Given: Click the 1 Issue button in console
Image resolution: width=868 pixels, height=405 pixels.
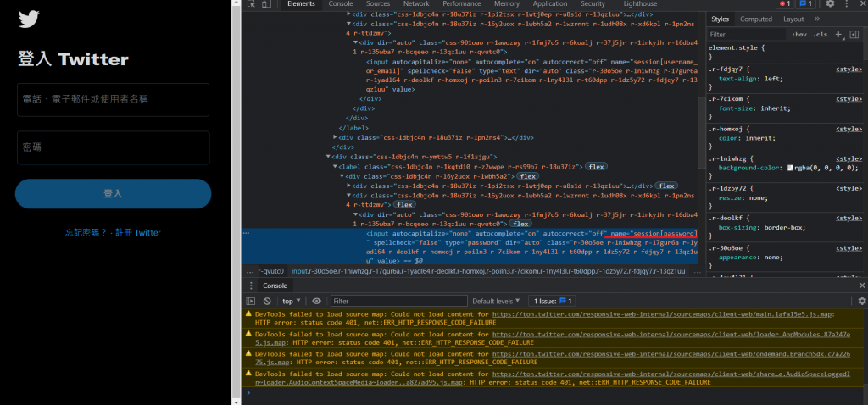Looking at the screenshot, I should (x=552, y=301).
